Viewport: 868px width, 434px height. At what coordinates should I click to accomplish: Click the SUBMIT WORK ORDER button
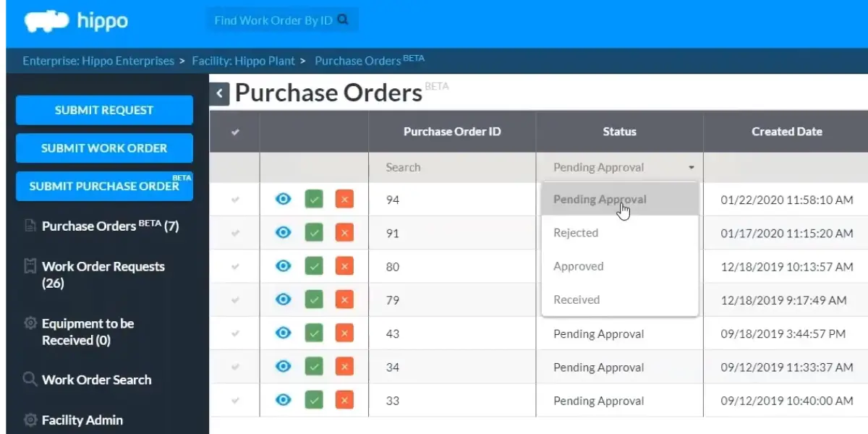(x=104, y=148)
